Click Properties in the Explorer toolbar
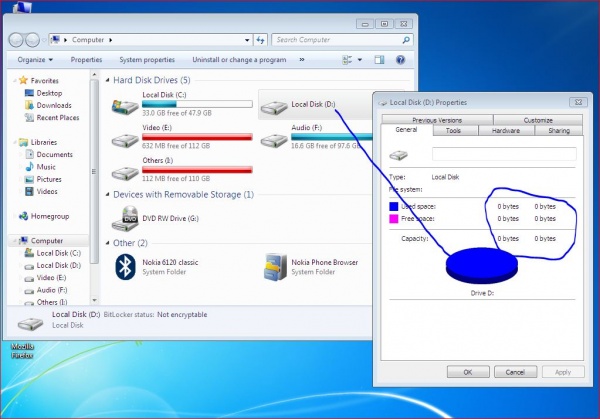 (86, 60)
